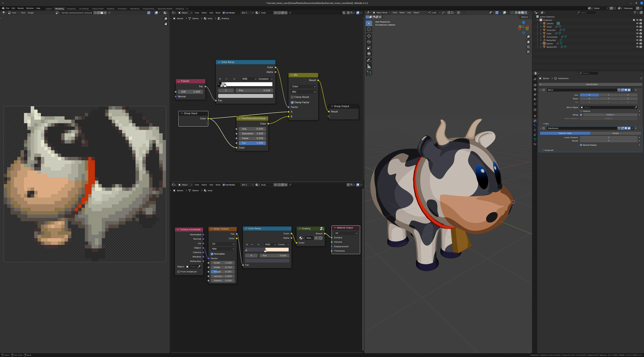
Task: Click the Roughness slider on Noise Texture
Action: (223, 272)
